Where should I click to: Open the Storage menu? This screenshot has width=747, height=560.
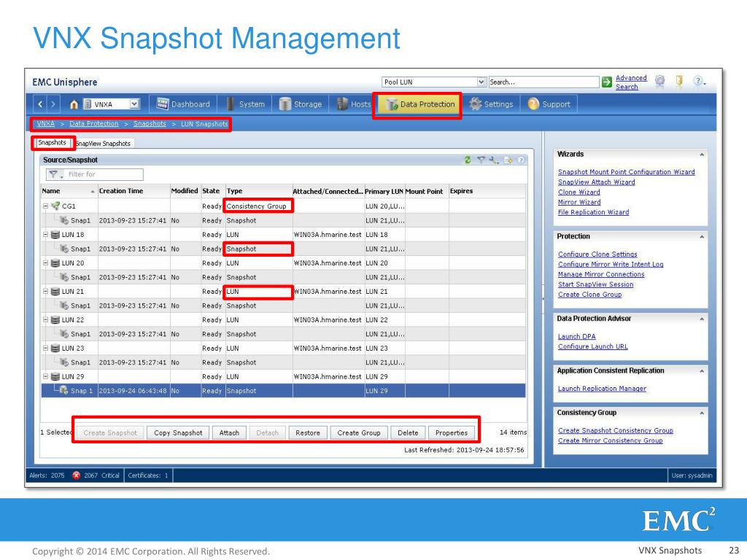[301, 104]
